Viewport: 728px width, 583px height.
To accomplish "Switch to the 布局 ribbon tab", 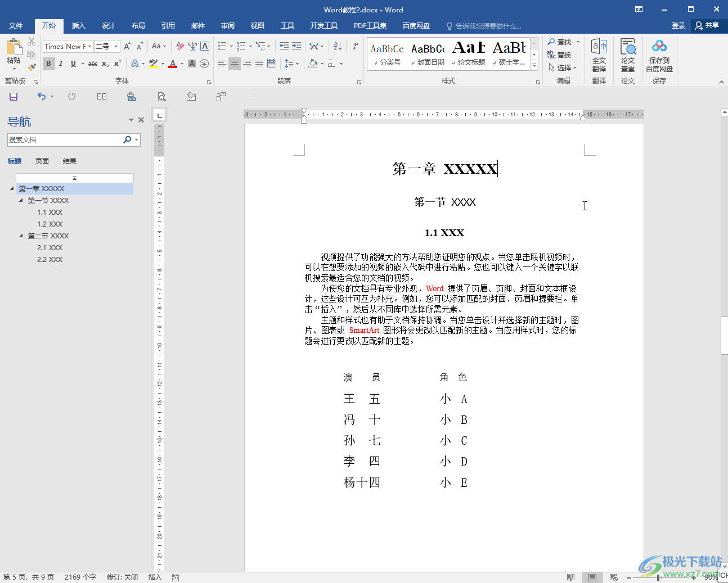I will 138,26.
